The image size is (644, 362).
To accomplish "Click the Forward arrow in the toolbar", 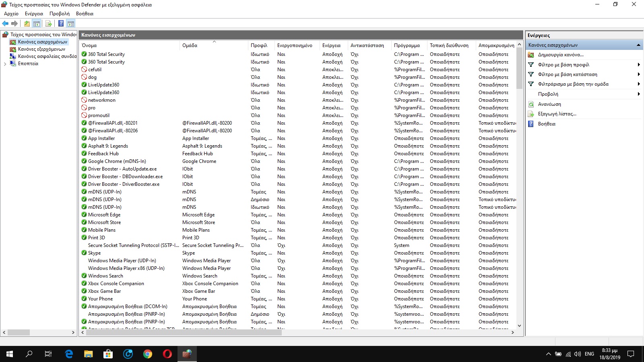I will [x=14, y=24].
